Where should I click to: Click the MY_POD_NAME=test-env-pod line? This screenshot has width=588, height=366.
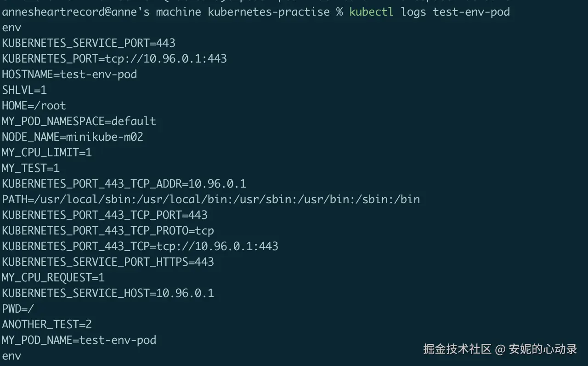point(79,340)
